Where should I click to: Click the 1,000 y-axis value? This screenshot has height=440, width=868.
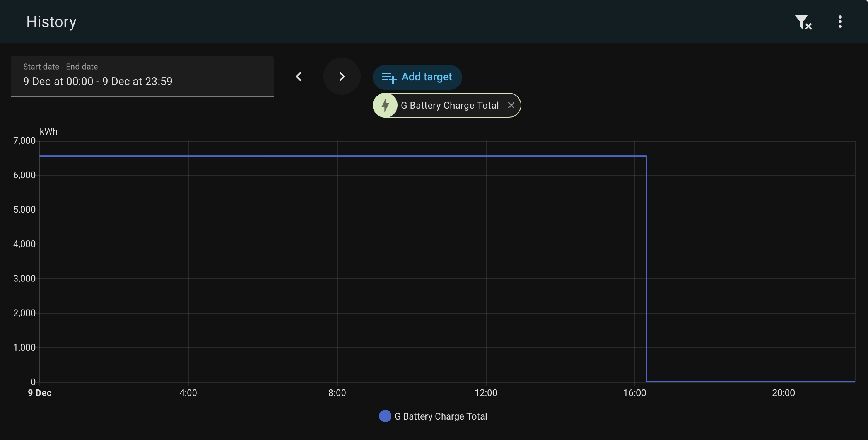24,347
